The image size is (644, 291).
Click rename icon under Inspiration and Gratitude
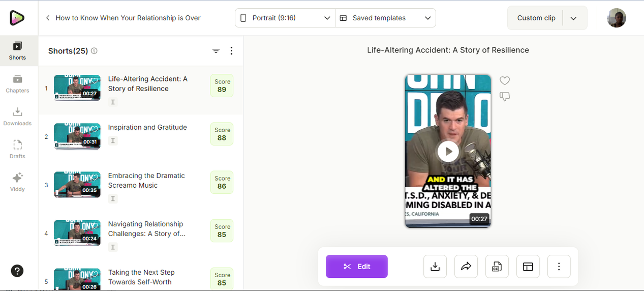113,141
